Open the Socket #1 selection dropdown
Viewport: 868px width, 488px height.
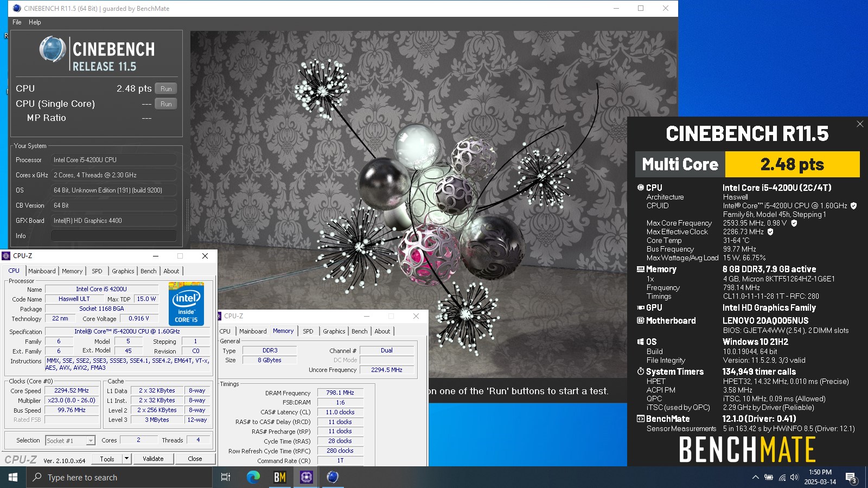pyautogui.click(x=71, y=441)
